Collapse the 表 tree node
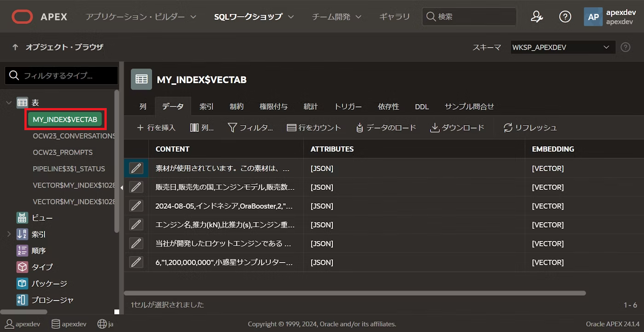Viewport: 644px width, 332px height. pyautogui.click(x=8, y=102)
